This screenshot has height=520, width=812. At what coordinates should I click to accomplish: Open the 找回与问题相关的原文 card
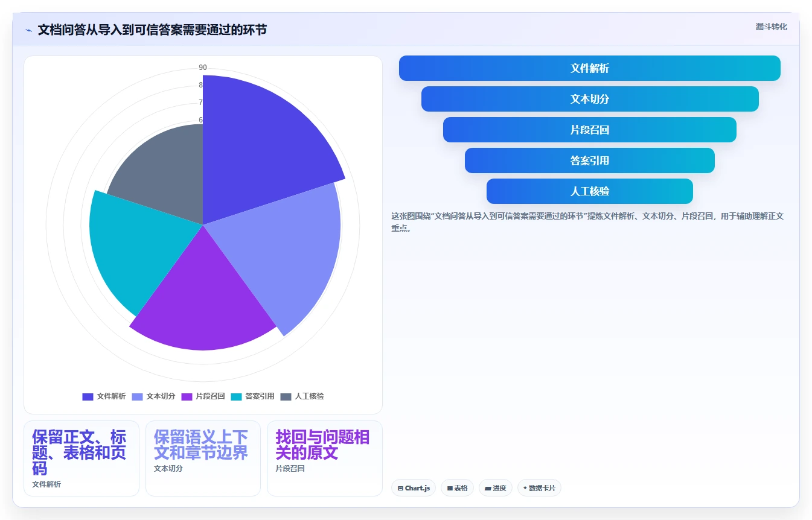pos(325,458)
